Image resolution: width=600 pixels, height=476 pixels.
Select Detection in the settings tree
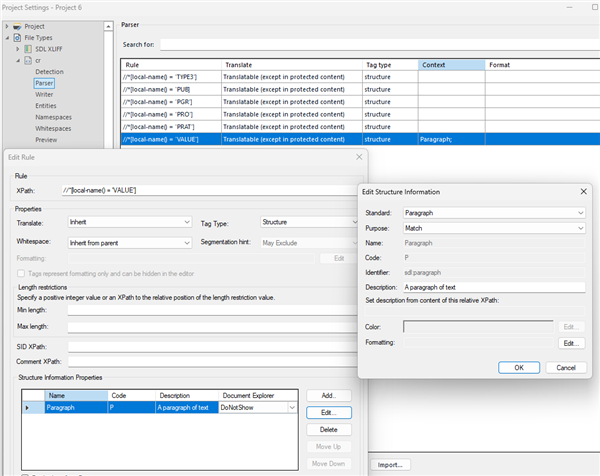[49, 72]
